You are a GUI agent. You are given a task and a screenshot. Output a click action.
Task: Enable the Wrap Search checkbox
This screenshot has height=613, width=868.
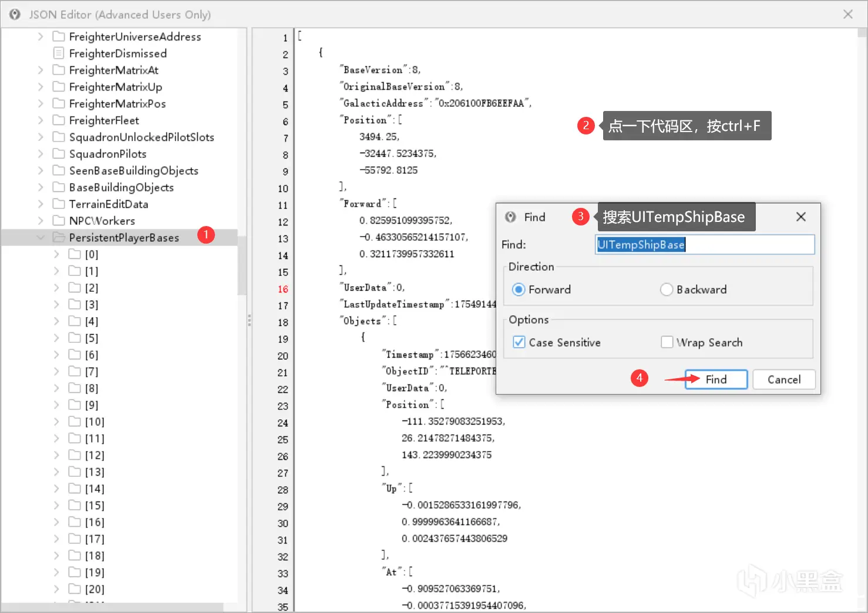[x=667, y=342]
